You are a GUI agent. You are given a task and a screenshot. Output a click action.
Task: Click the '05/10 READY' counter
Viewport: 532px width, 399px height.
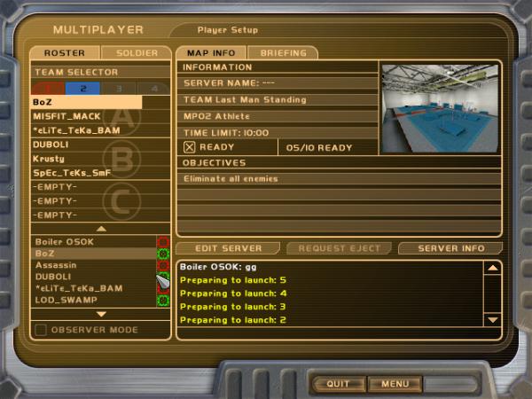pyautogui.click(x=319, y=148)
